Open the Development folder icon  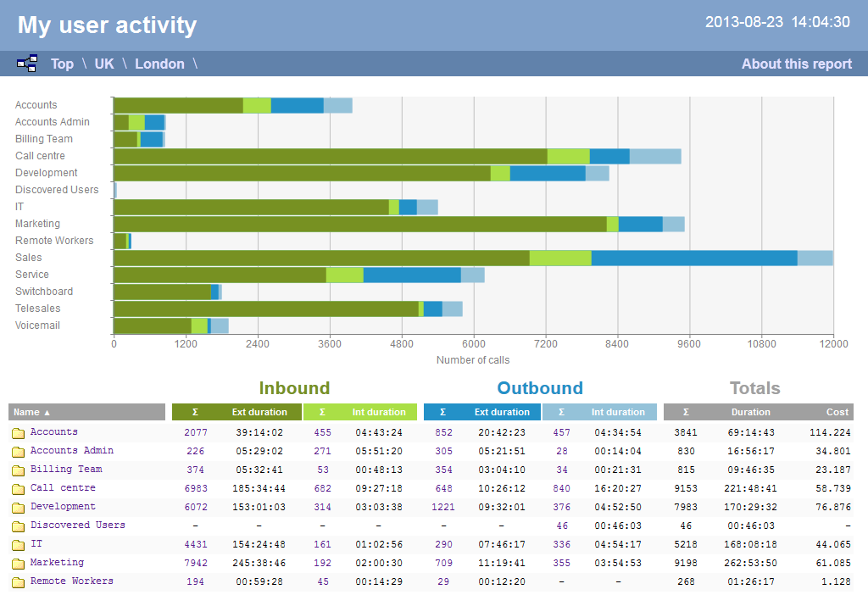click(x=16, y=507)
